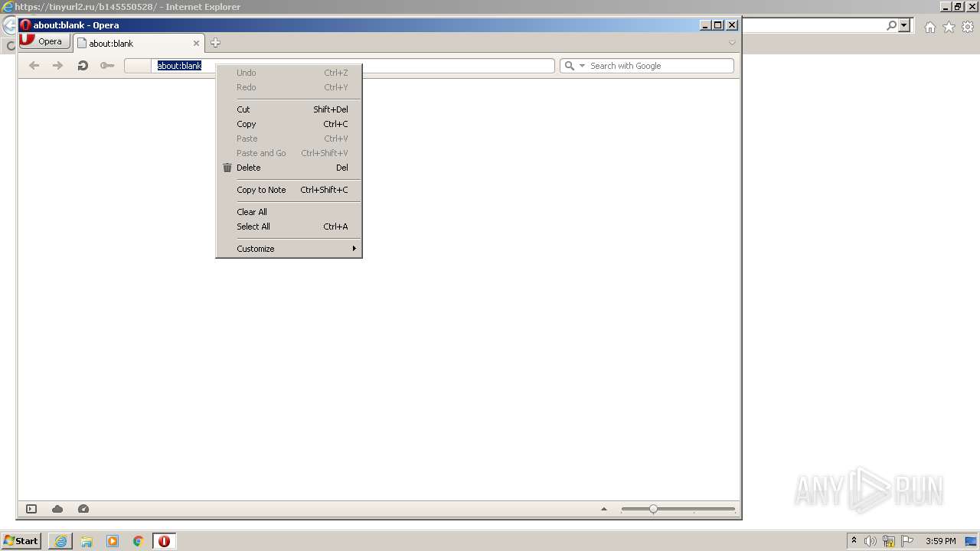The width and height of the screenshot is (980, 551).
Task: Open the Opera password wand key icon
Action: 107,66
